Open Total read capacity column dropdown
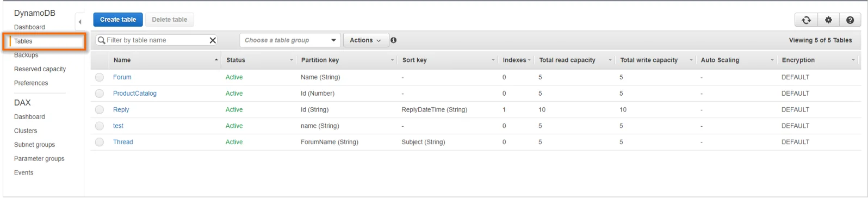Viewport: 868px width, 198px height. [x=610, y=60]
